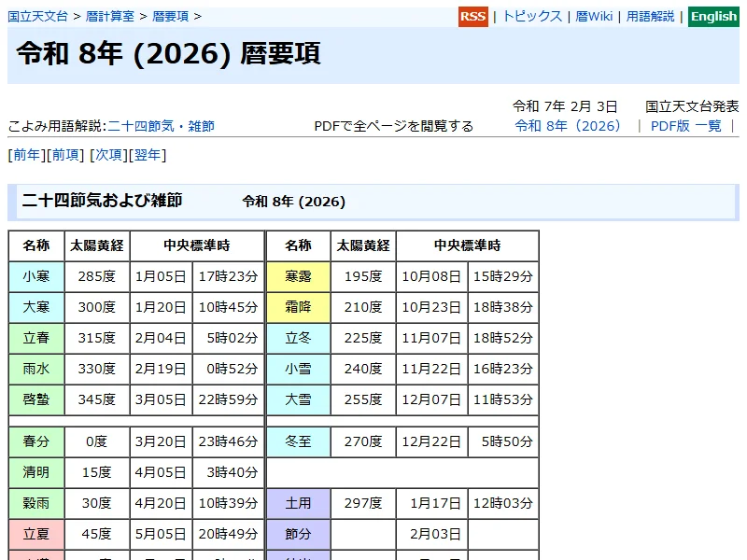Click the 10月08日 date cell
747x560 pixels.
[431, 276]
